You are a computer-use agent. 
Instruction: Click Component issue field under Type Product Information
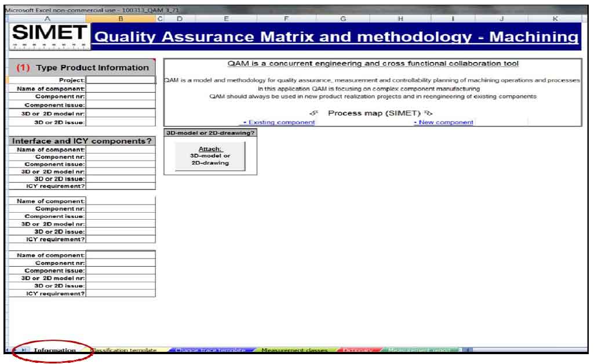(x=121, y=105)
